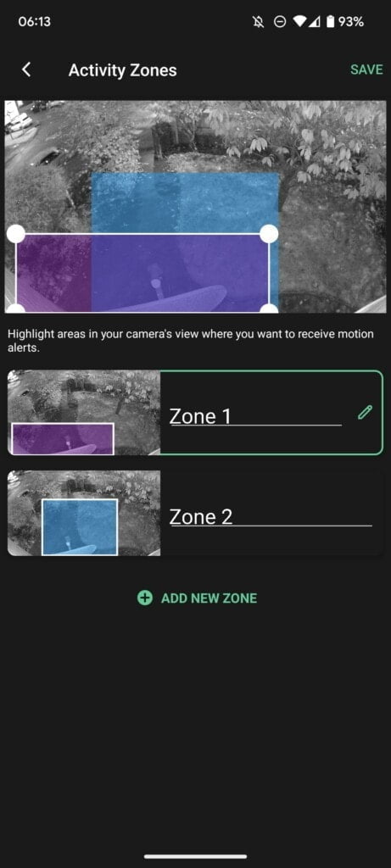Grab the top-left zone corner handle

[x=16, y=234]
